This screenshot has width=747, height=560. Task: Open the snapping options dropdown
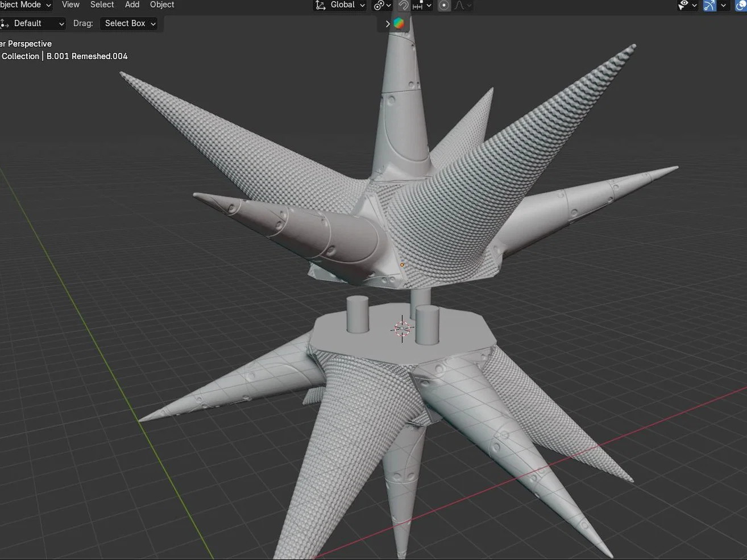(x=422, y=5)
